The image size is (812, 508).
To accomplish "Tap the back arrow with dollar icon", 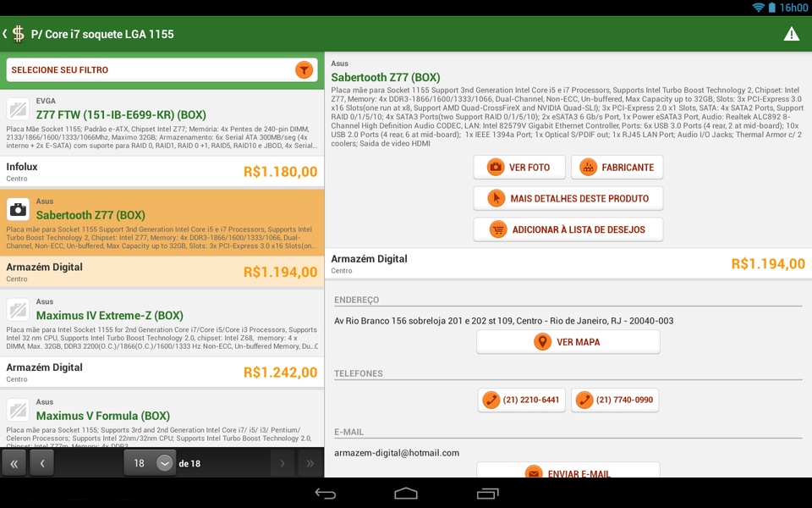I will click(14, 34).
